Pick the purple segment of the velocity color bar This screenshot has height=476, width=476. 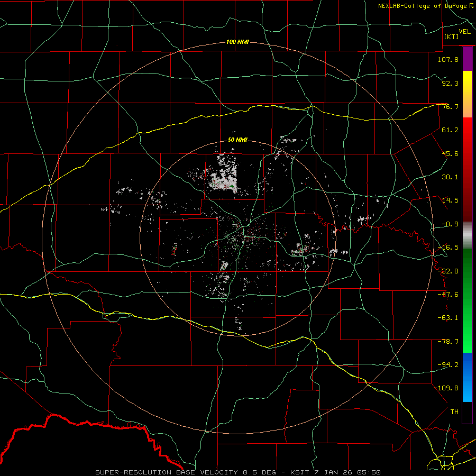[467, 59]
